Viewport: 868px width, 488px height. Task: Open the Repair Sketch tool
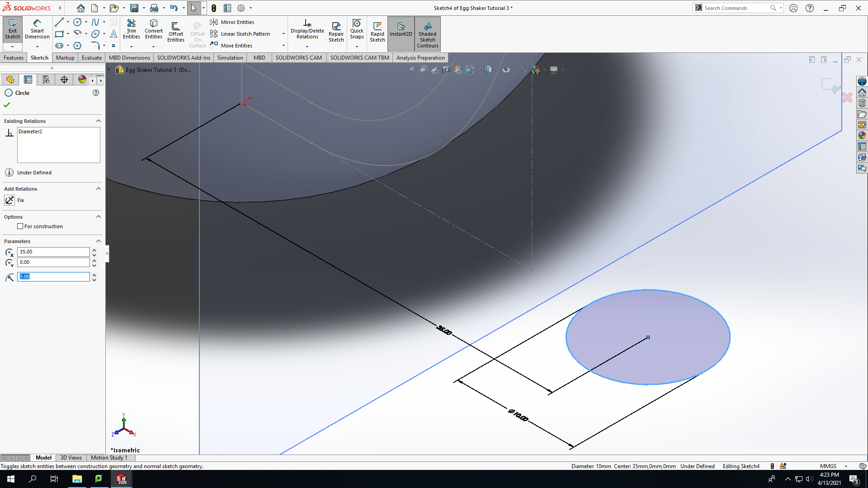point(336,32)
